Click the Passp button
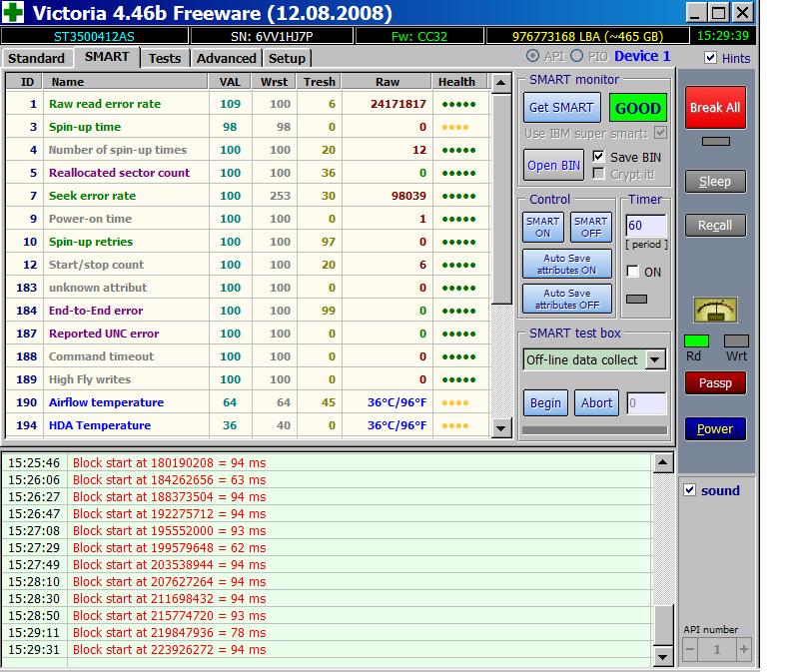 tap(714, 383)
